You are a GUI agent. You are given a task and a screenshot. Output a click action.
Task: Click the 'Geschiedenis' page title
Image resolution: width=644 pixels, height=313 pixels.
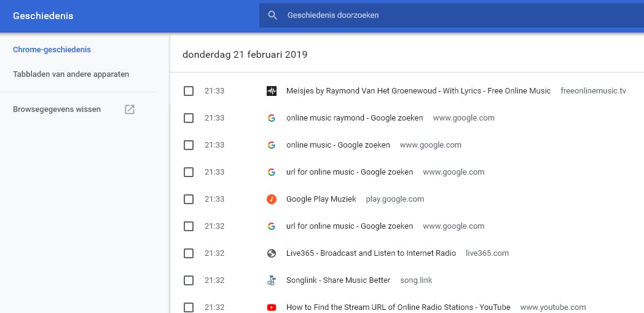[43, 15]
